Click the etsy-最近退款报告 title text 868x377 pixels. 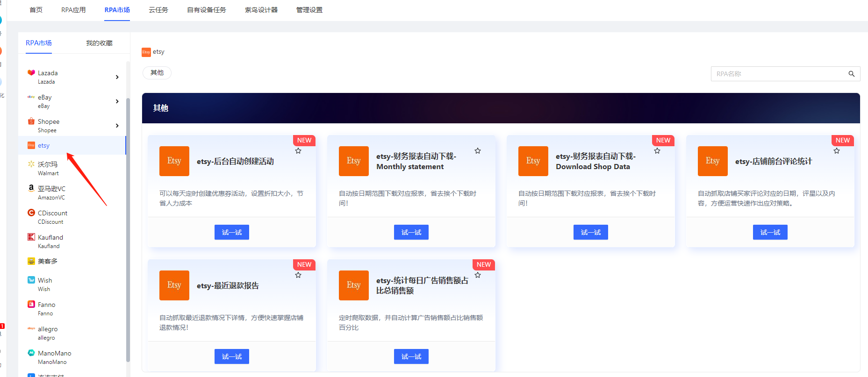coord(228,285)
